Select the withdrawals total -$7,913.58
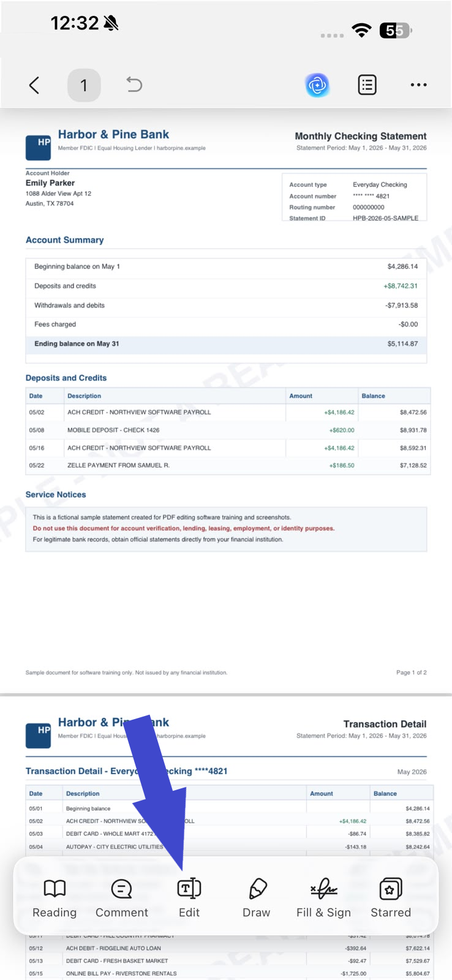 401,305
